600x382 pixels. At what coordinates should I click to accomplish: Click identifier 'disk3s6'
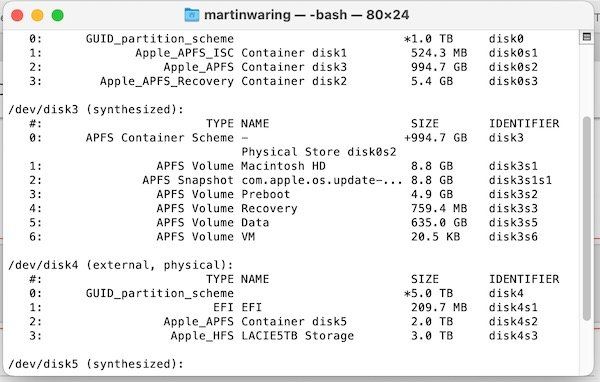click(513, 237)
